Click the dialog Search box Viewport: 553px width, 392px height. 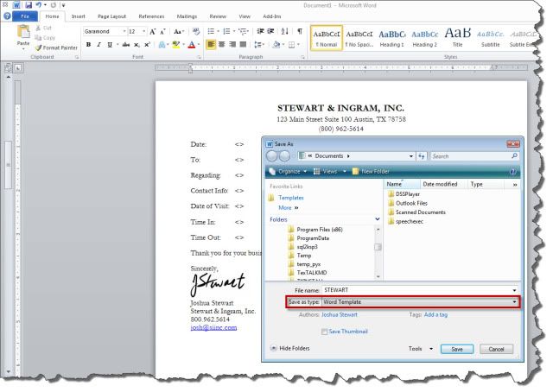click(x=474, y=156)
